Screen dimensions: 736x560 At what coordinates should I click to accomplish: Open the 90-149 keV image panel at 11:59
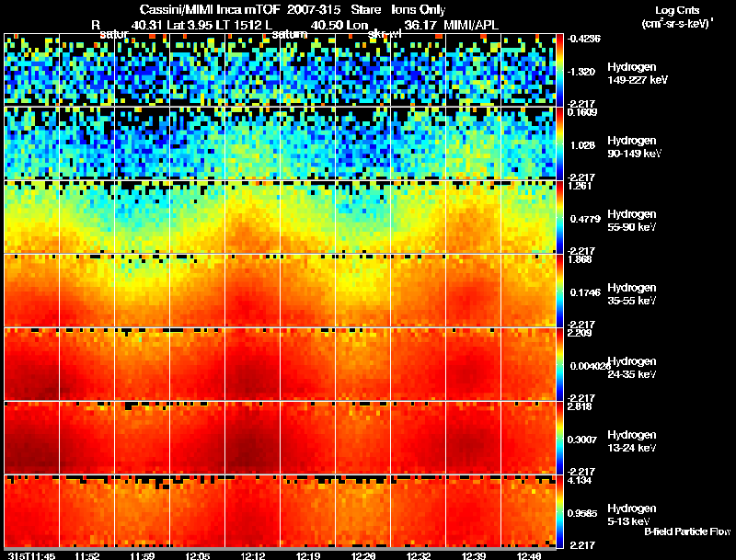[143, 143]
